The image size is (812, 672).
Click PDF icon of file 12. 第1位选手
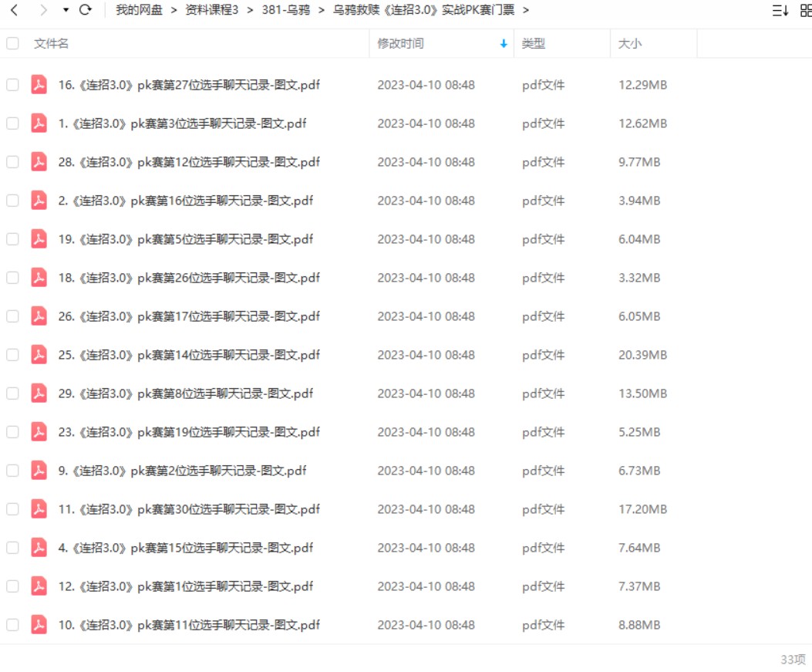pyautogui.click(x=39, y=586)
